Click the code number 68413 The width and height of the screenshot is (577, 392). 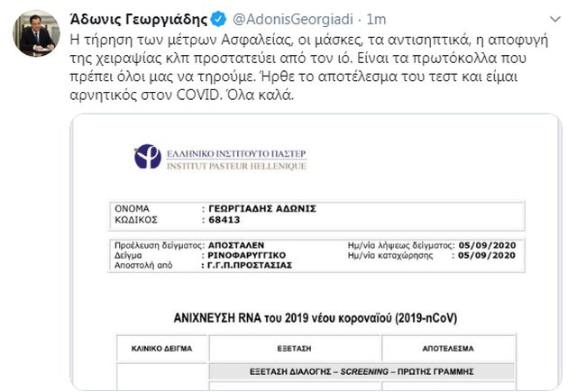(214, 219)
